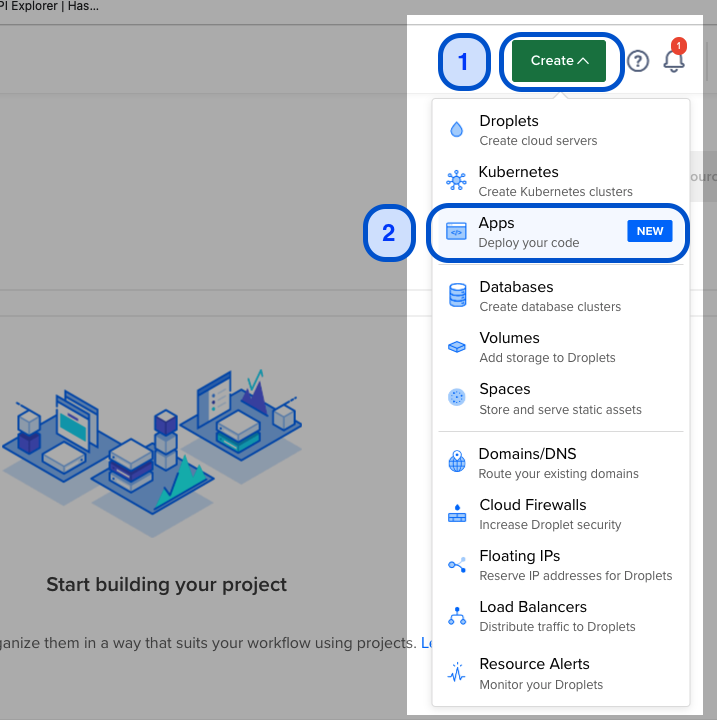Click 'Distribute traffic to Droplets' text
Screen dimensions: 717x720
point(557,626)
